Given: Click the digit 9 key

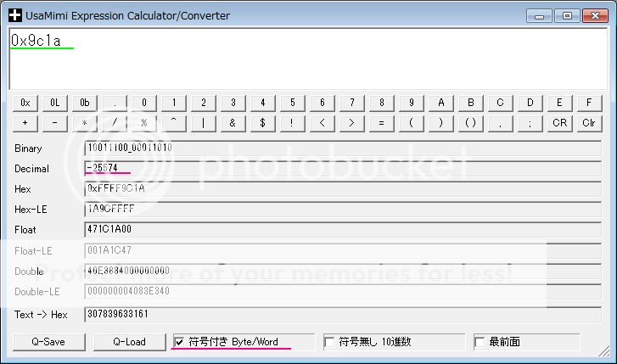Looking at the screenshot, I should coord(412,104).
